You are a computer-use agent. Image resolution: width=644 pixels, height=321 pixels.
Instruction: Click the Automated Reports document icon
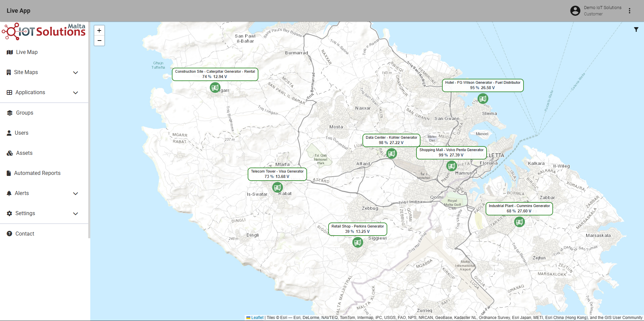coord(9,173)
